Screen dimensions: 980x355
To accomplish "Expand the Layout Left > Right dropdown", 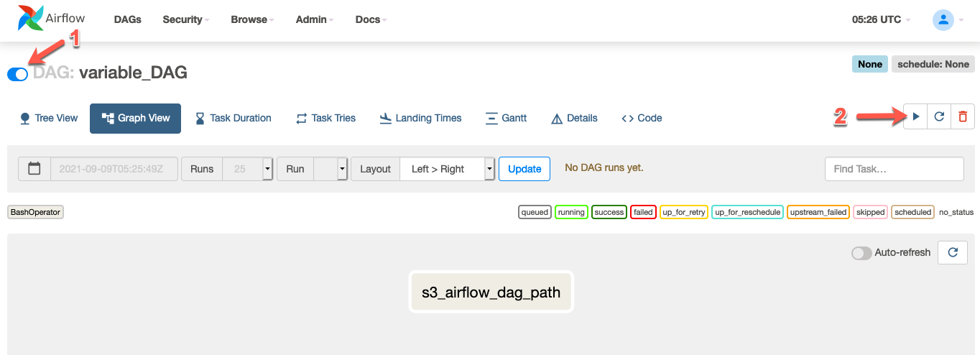I will 447,169.
